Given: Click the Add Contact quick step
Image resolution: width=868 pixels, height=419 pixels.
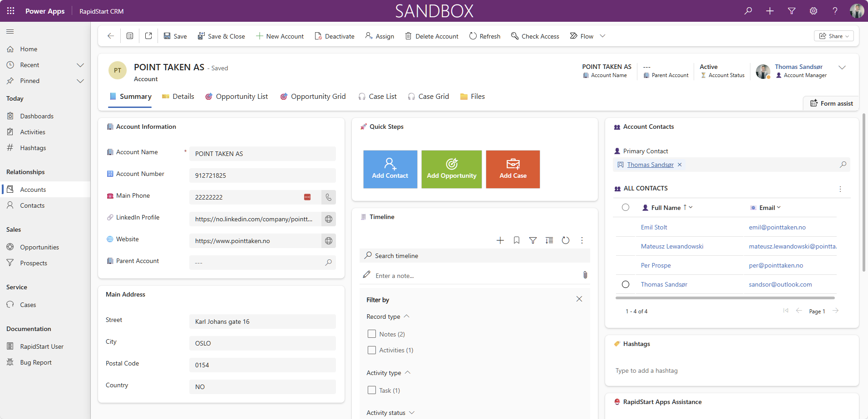Looking at the screenshot, I should (390, 169).
